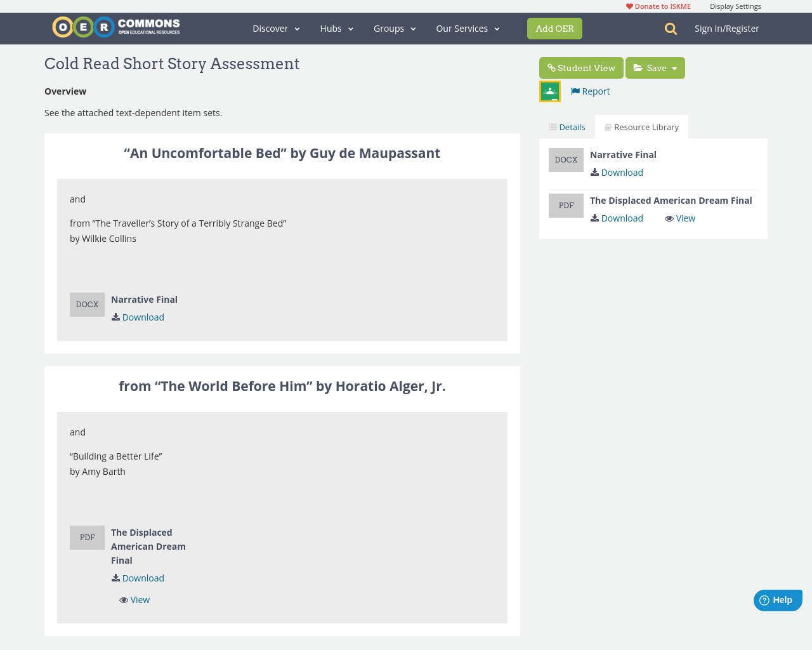Click the Add OER button
Image resolution: width=812 pixels, height=650 pixels.
click(x=554, y=28)
